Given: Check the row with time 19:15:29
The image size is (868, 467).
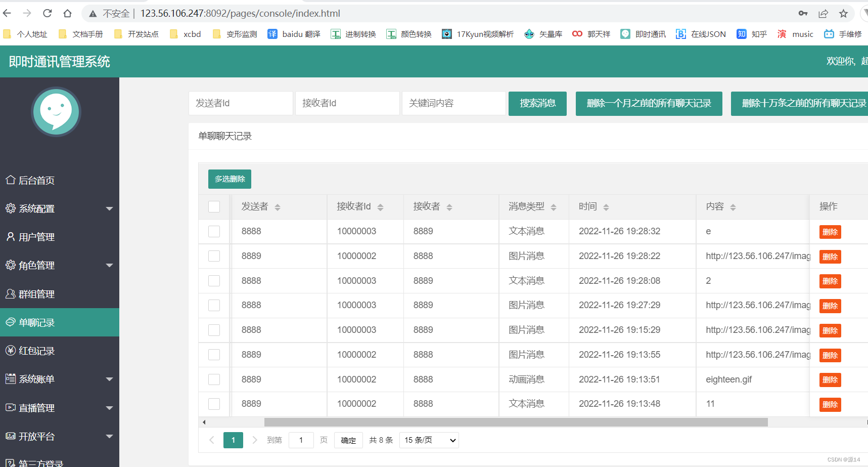Looking at the screenshot, I should click(214, 330).
